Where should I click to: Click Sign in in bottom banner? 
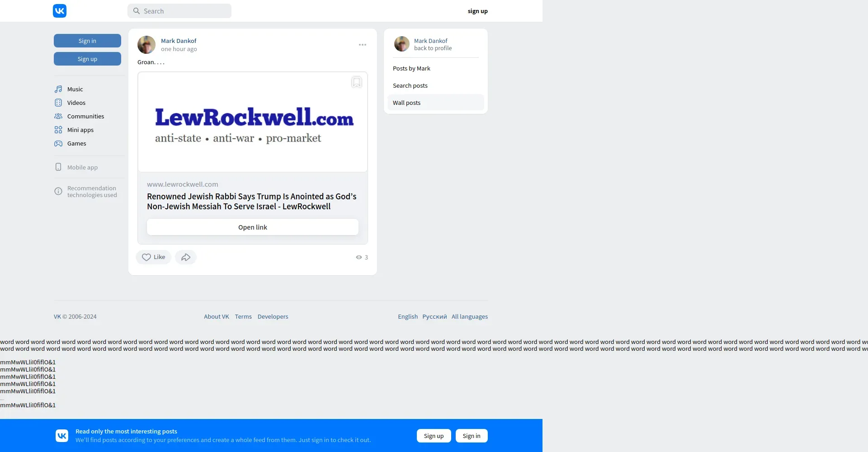[472, 436]
